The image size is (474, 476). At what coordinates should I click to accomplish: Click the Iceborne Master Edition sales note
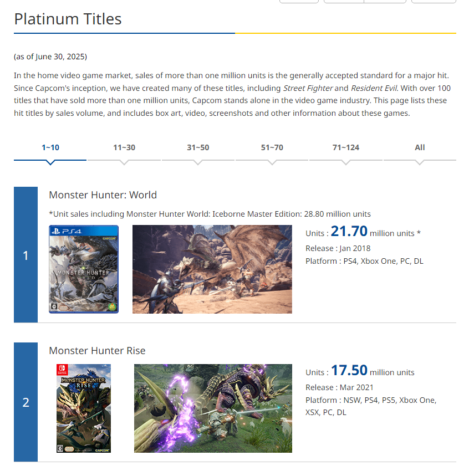pos(210,214)
